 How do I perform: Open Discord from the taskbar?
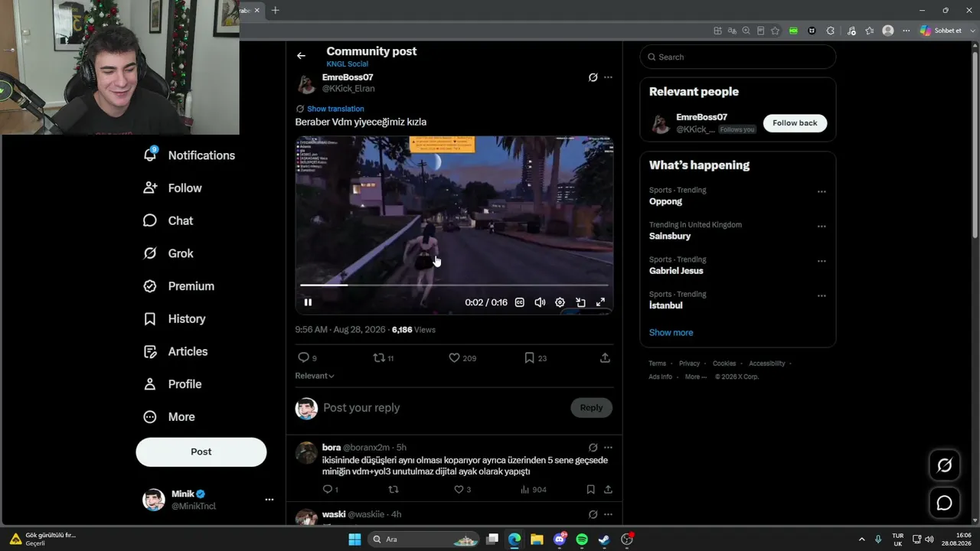(x=560, y=540)
